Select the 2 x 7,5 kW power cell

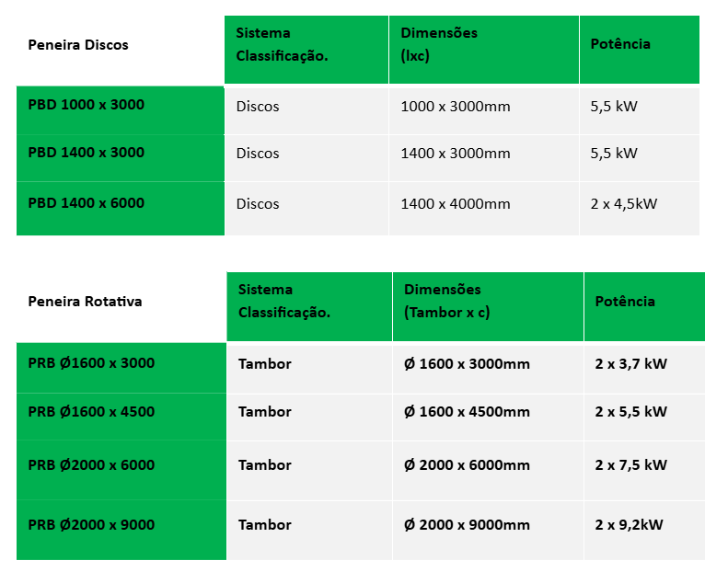click(630, 465)
